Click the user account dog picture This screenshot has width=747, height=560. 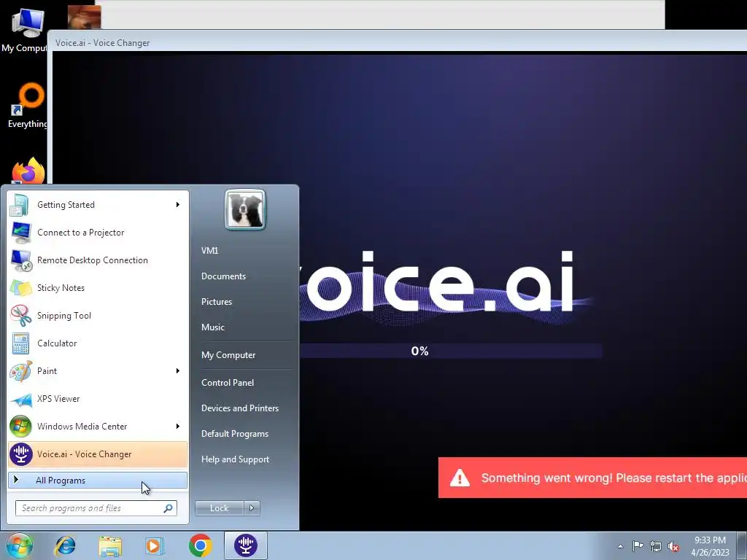coord(245,209)
